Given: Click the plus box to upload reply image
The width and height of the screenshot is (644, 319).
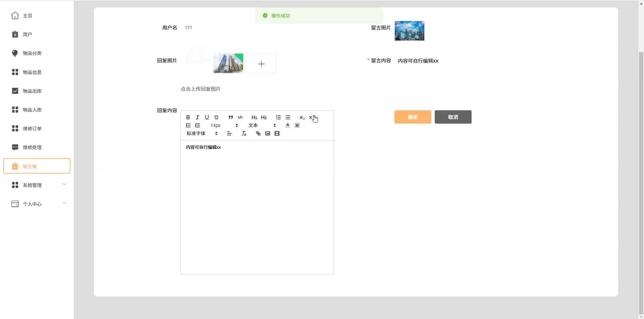Looking at the screenshot, I should pyautogui.click(x=261, y=64).
